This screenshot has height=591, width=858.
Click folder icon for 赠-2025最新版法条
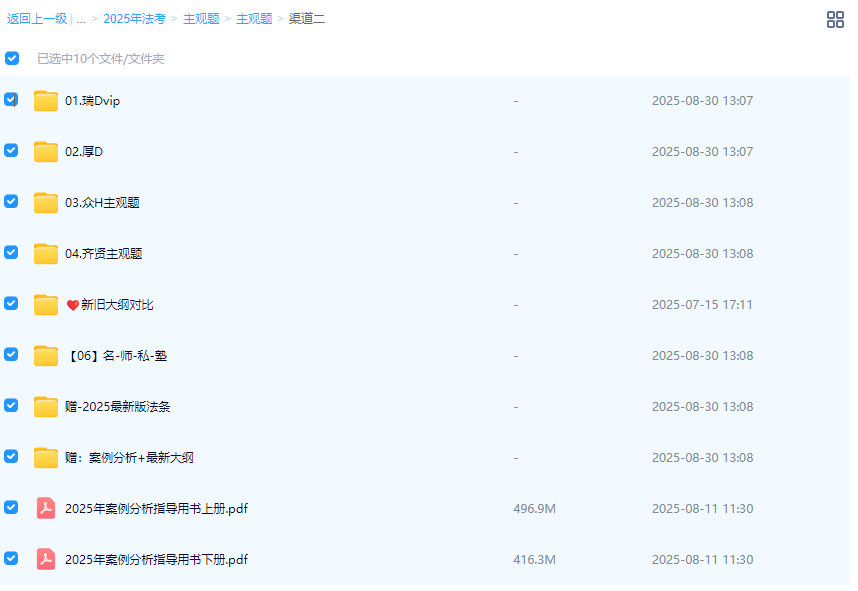pos(46,407)
